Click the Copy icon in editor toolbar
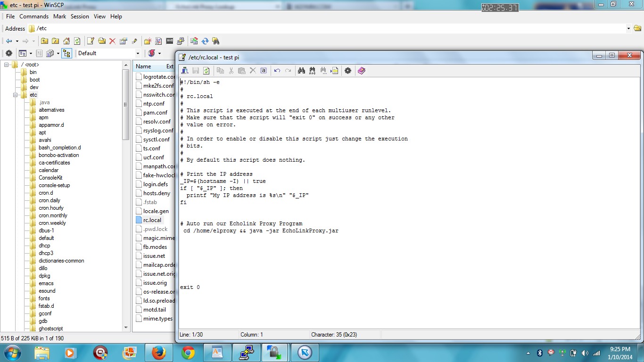The height and width of the screenshot is (362, 644). 220,71
